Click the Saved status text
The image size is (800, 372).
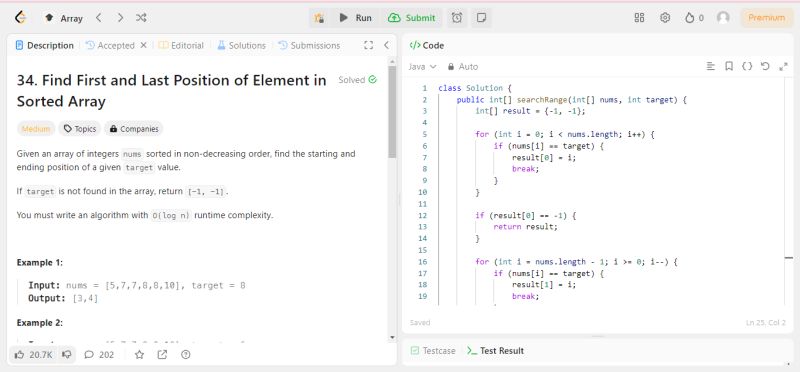point(420,323)
